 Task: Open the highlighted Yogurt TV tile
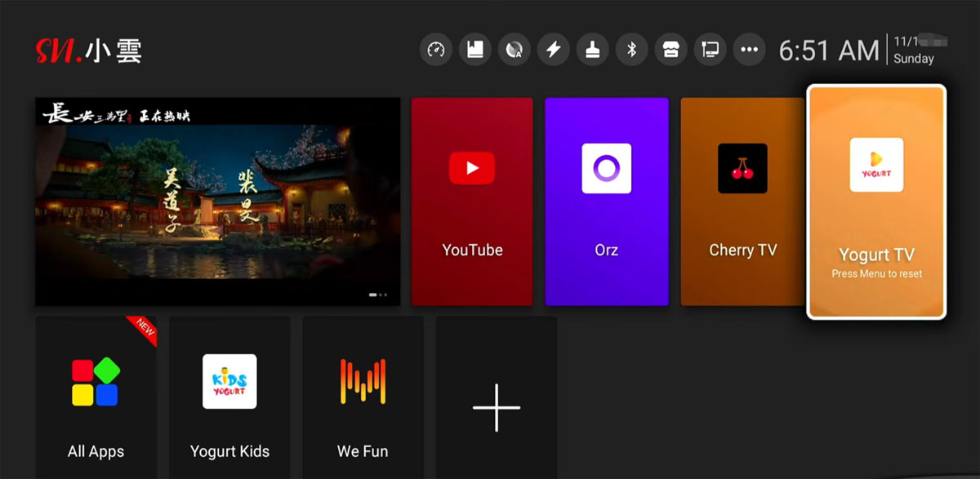pyautogui.click(x=876, y=202)
